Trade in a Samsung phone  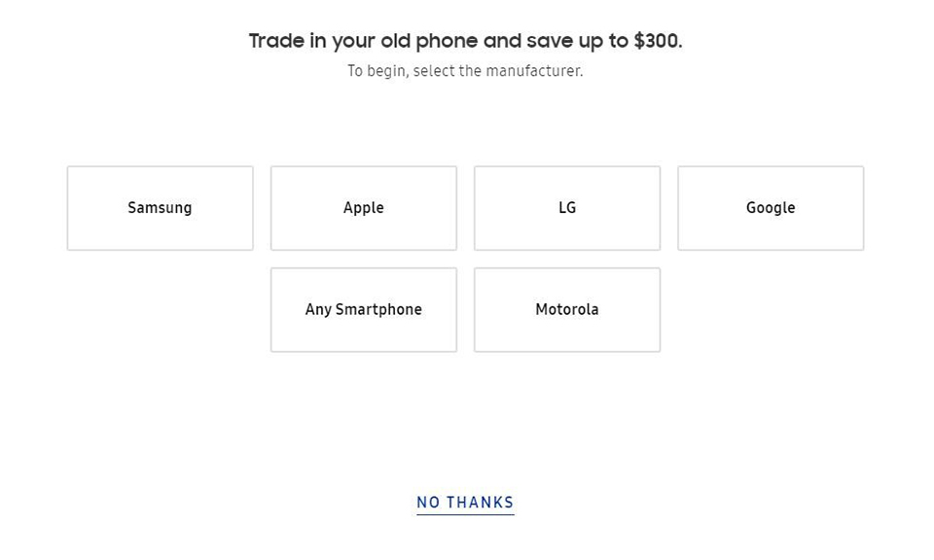160,208
